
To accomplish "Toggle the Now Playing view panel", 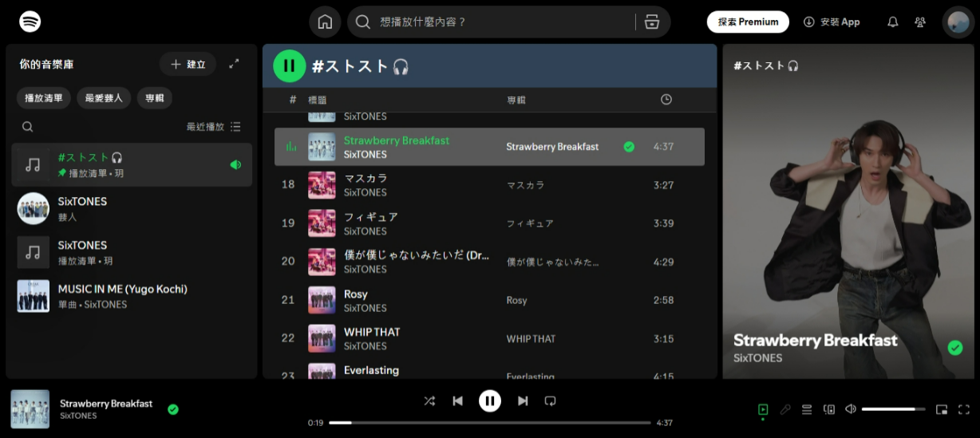I will pos(763,409).
